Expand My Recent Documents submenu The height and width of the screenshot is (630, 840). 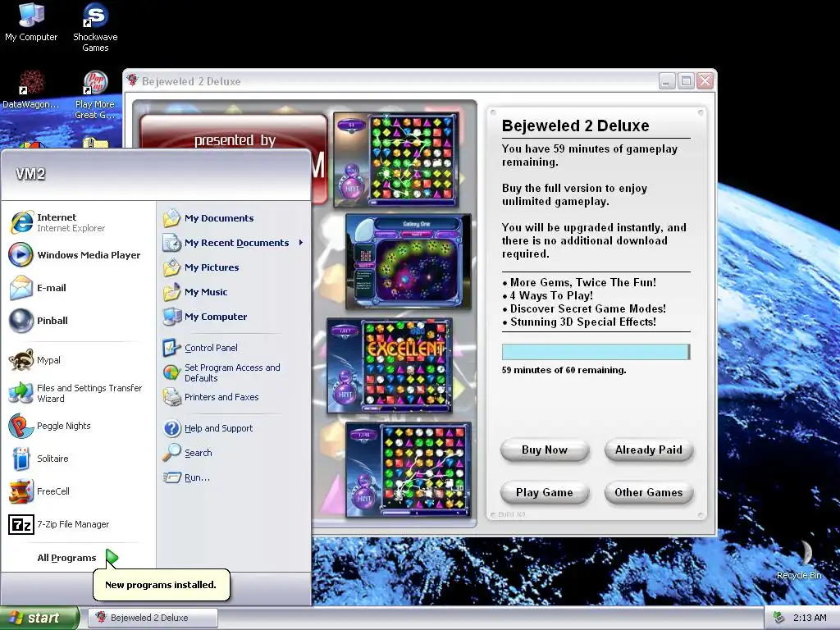coord(234,243)
